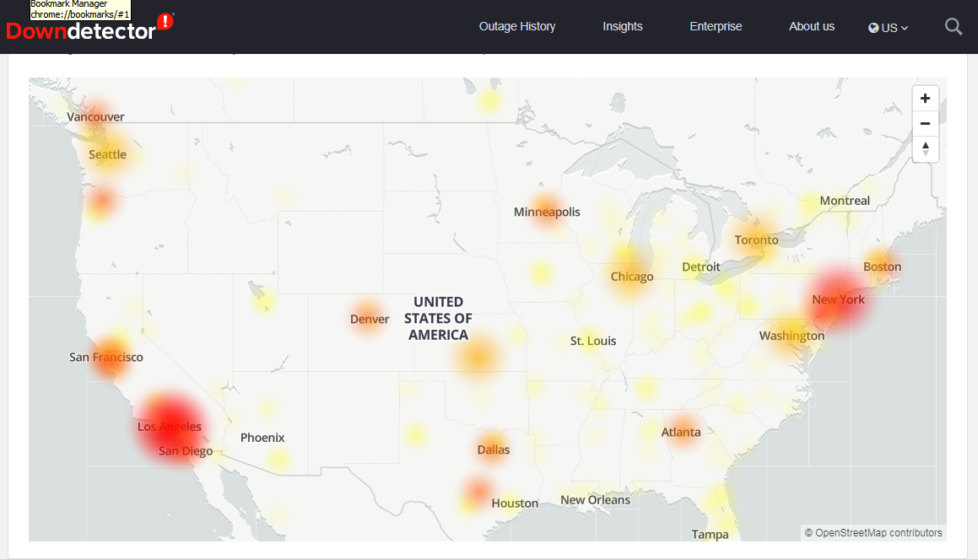Click the United States of America label
978x560 pixels.
point(438,319)
